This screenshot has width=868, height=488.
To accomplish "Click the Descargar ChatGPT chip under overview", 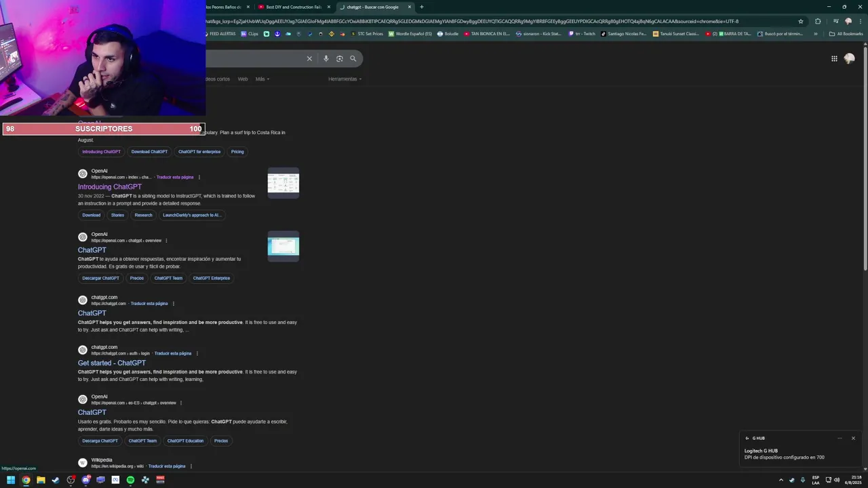I will click(100, 279).
